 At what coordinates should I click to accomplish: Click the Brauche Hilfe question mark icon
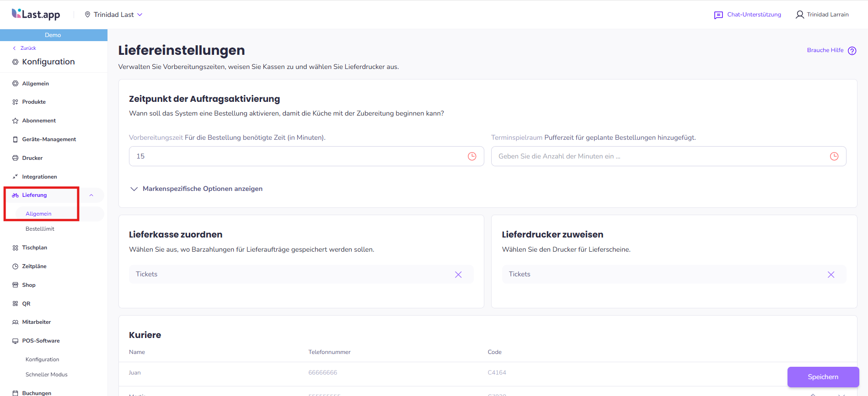click(852, 51)
